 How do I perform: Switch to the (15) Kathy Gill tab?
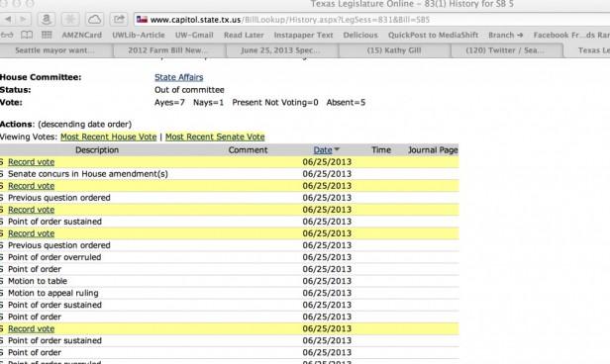(394, 50)
